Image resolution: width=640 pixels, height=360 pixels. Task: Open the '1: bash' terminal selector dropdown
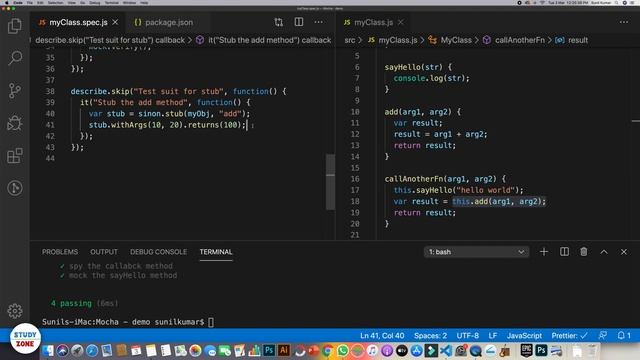point(476,252)
